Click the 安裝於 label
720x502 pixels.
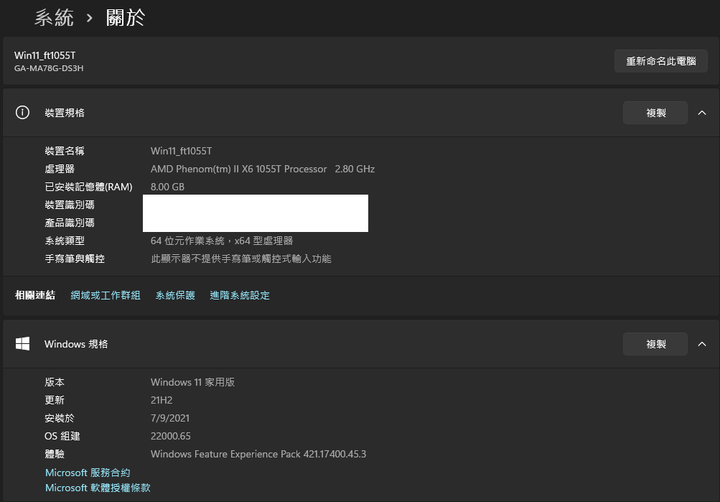click(59, 418)
